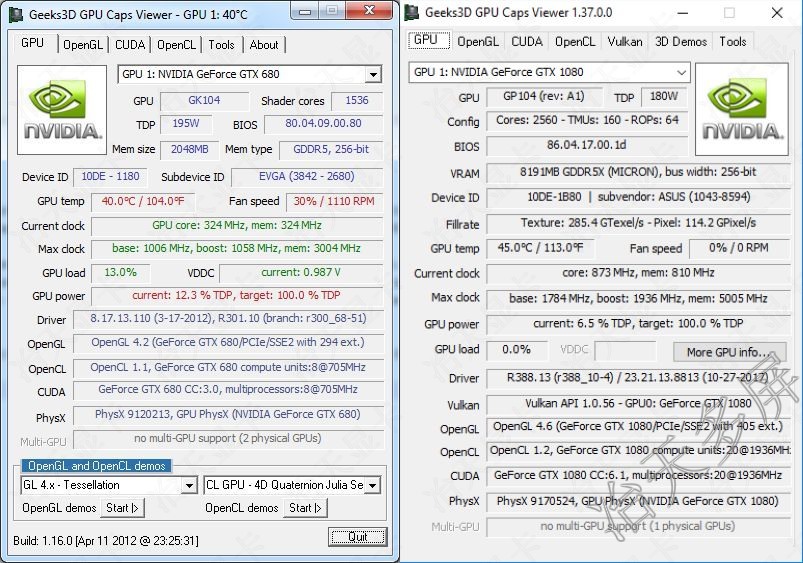Image resolution: width=803 pixels, height=563 pixels.
Task: Click the R301.10 driver field
Action: 228,319
